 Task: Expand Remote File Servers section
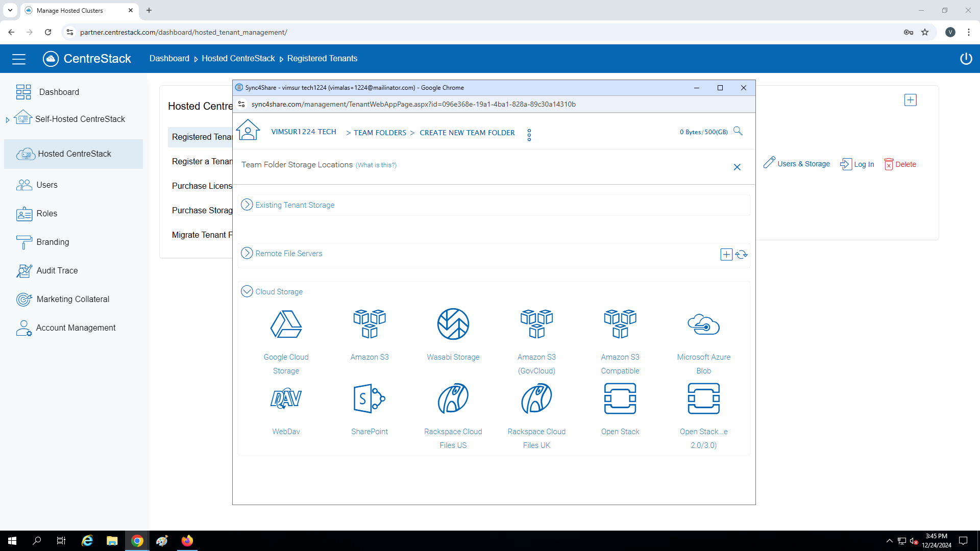click(247, 253)
